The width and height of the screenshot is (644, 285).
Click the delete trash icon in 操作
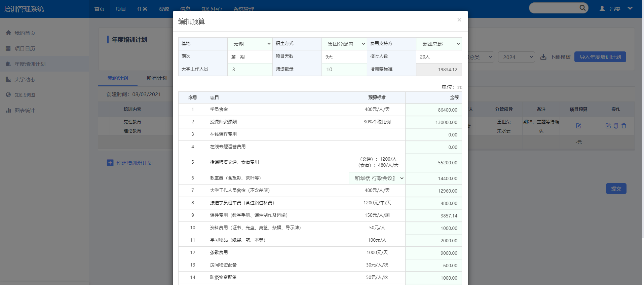coord(624,126)
